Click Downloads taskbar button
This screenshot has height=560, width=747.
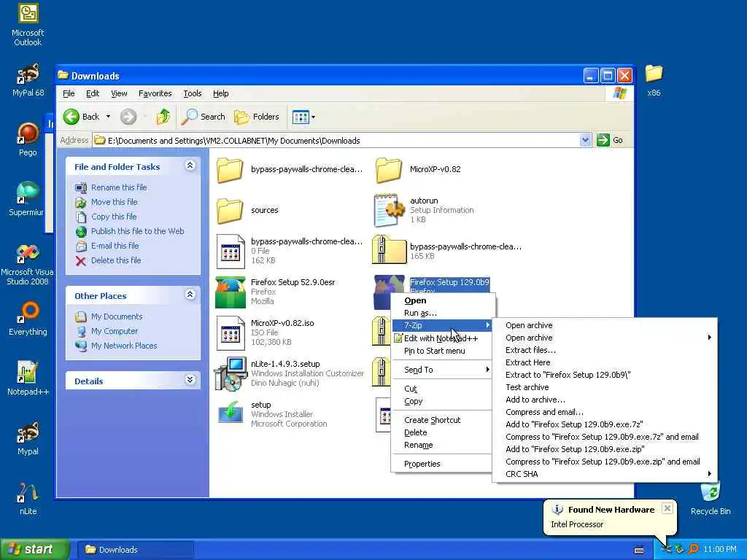coord(136,550)
